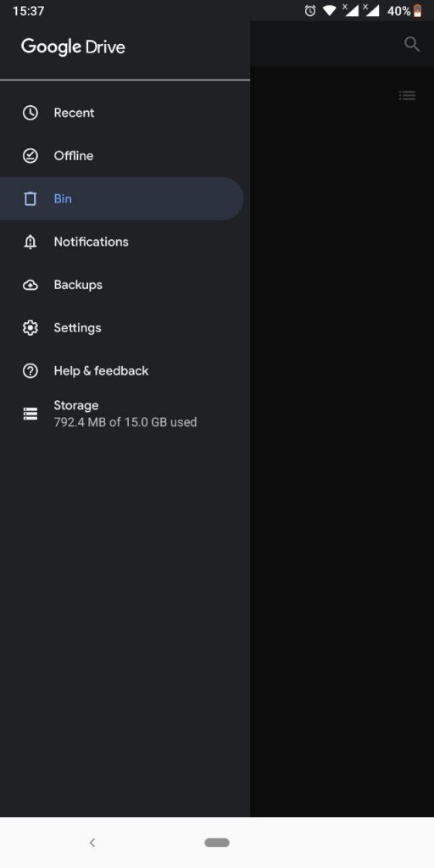Tap the Settings gear icon

[x=30, y=328]
